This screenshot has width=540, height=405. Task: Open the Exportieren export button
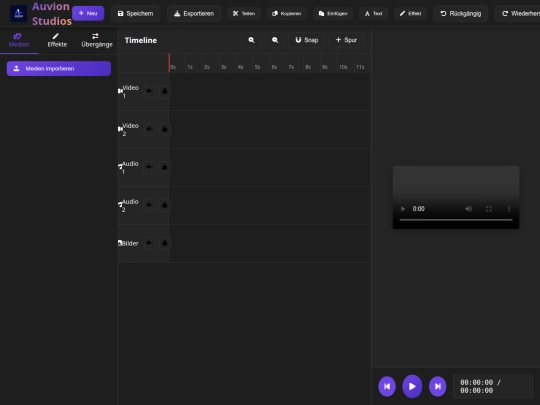[194, 14]
